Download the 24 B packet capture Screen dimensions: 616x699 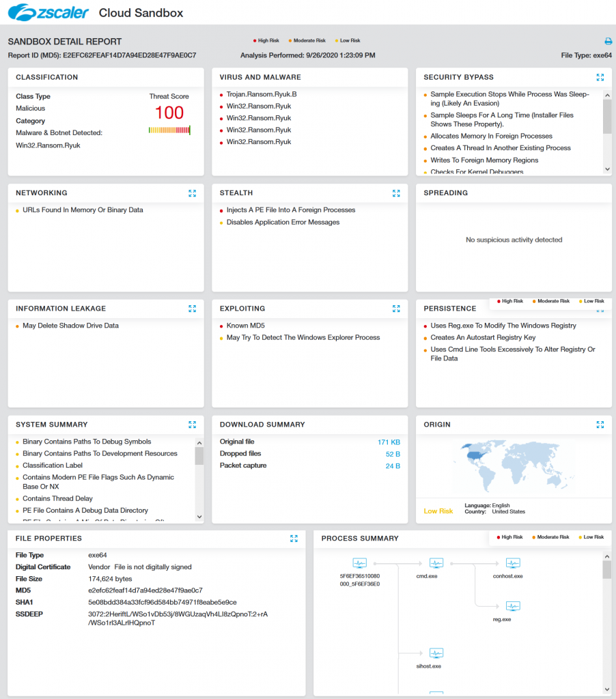[x=392, y=466]
